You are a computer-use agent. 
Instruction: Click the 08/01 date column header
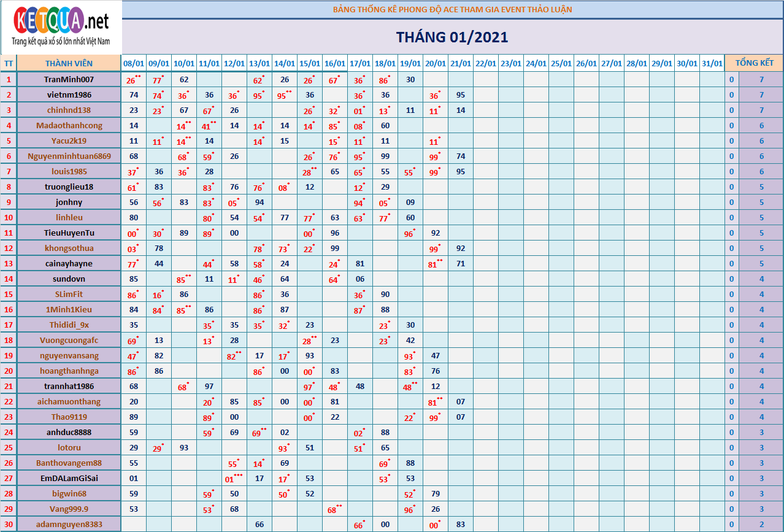click(x=134, y=63)
